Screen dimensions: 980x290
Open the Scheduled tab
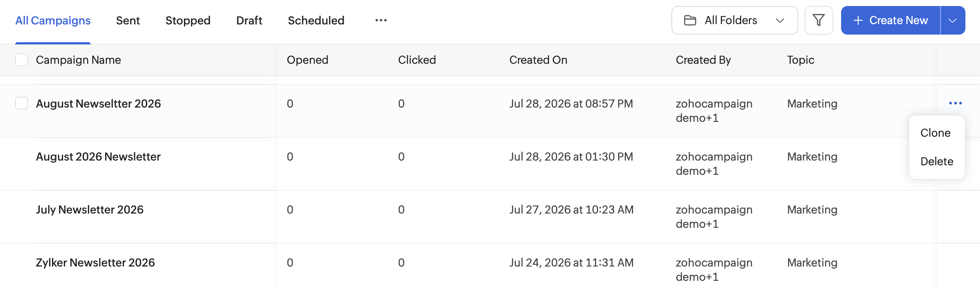(316, 20)
